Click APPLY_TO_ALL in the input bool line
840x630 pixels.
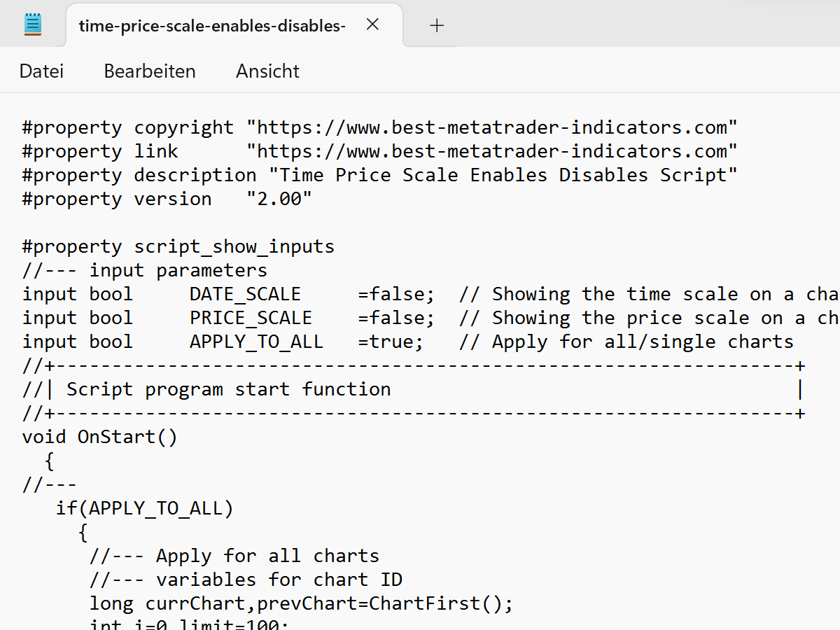pos(255,342)
